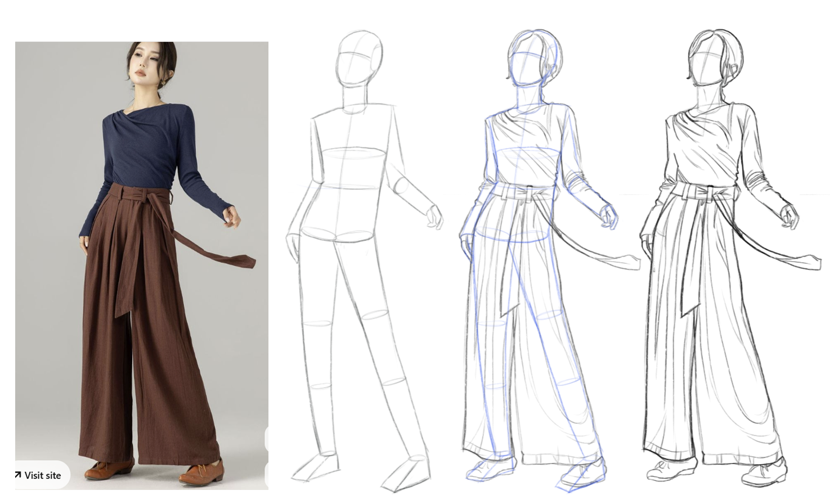This screenshot has width=838, height=504.
Task: Click the Visit site button
Action: point(42,475)
